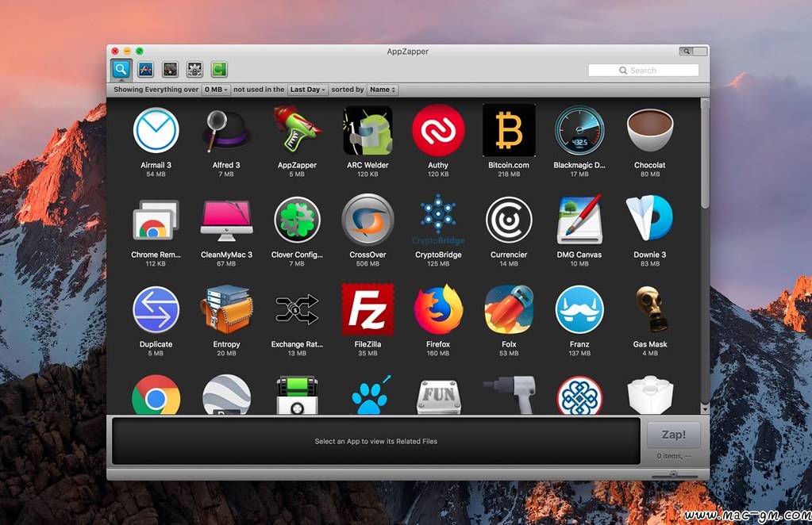Select the DMG Canvas app icon

(579, 219)
